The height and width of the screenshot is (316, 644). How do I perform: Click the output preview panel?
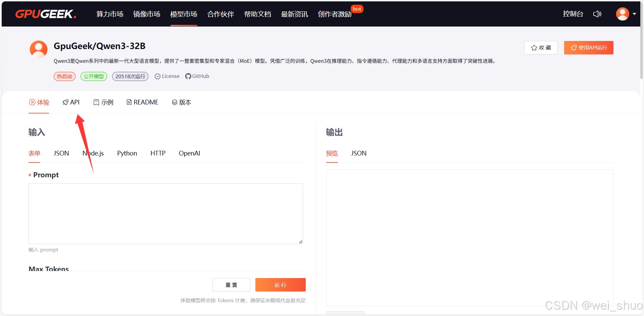coord(469,238)
